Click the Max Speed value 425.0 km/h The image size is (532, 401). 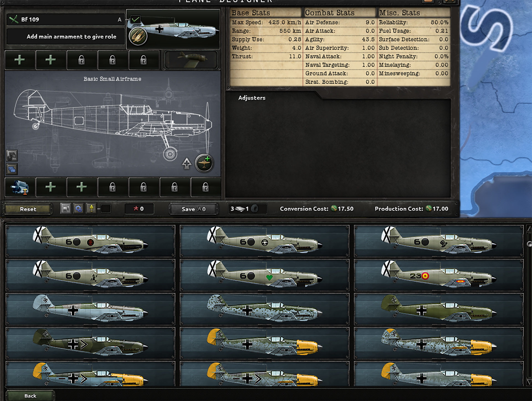click(285, 22)
